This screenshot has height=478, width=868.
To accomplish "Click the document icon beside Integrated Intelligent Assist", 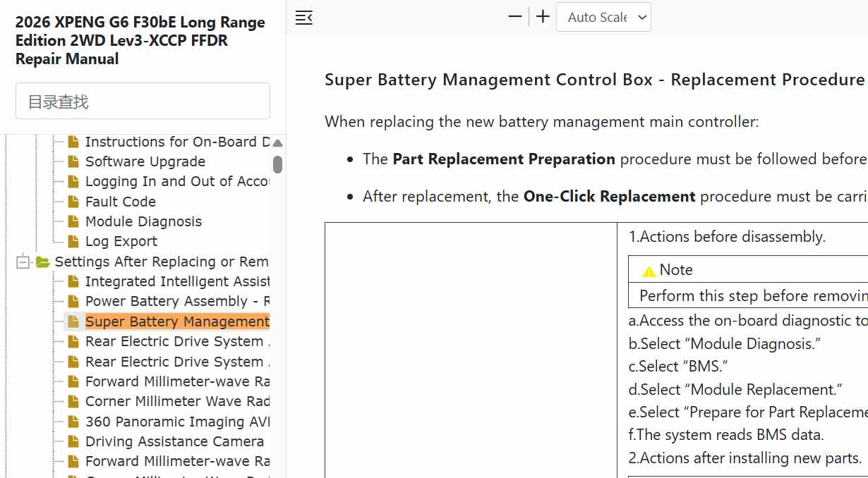I will pyautogui.click(x=73, y=282).
